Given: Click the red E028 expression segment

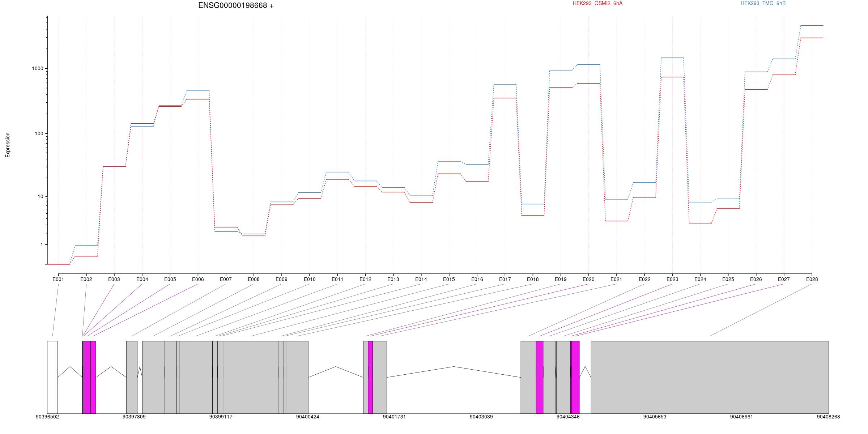Looking at the screenshot, I should point(812,38).
